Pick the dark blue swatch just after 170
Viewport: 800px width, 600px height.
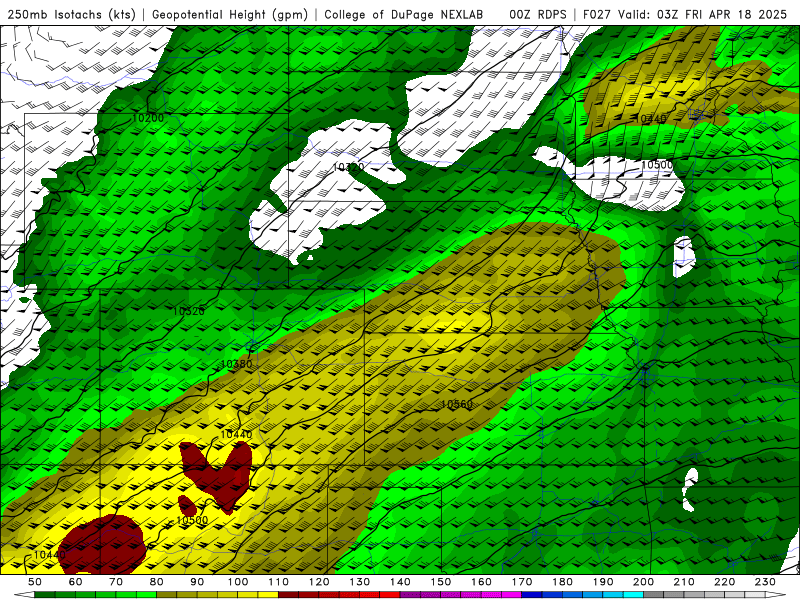point(532,596)
